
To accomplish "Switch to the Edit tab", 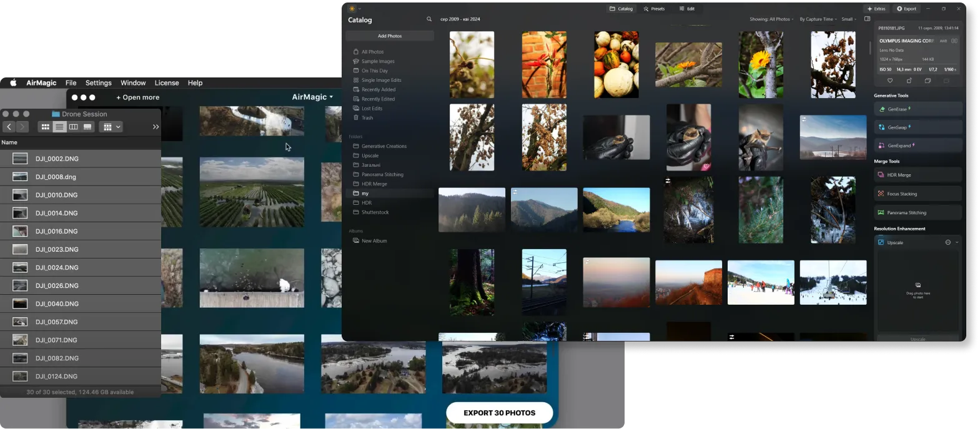I will [687, 9].
